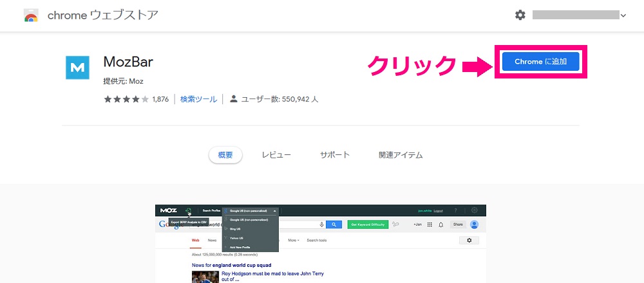Screen dimensions: 644x283
Task: Expand the account dropdown chevron
Action: 623,16
